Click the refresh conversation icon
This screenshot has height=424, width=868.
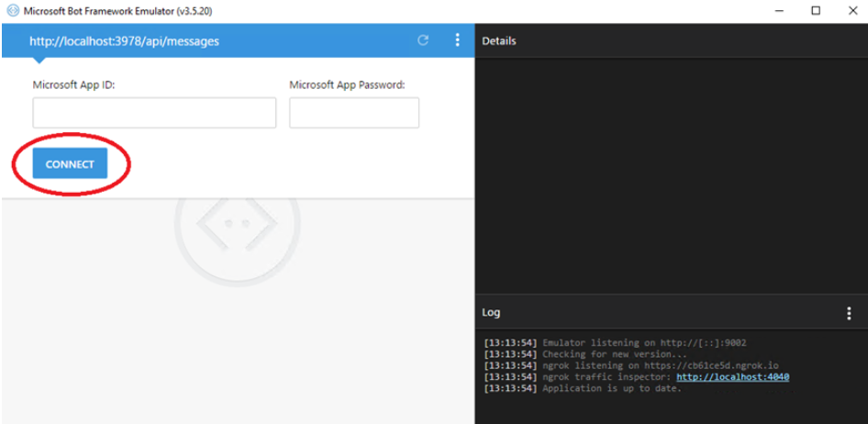pyautogui.click(x=423, y=39)
